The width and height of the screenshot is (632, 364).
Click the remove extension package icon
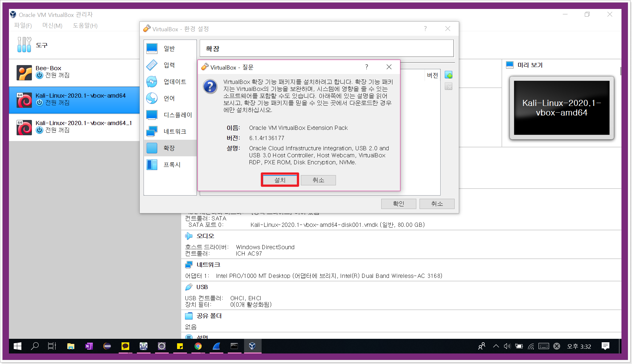click(x=449, y=86)
